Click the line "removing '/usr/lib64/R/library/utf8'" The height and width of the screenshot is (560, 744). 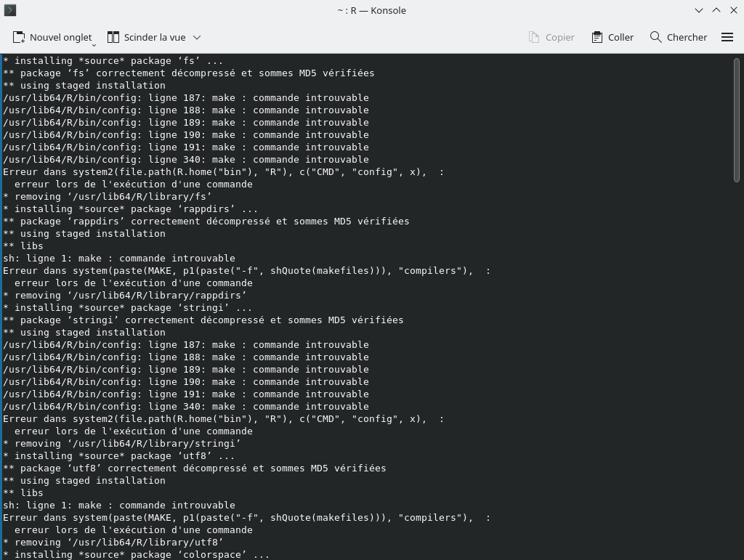113,542
